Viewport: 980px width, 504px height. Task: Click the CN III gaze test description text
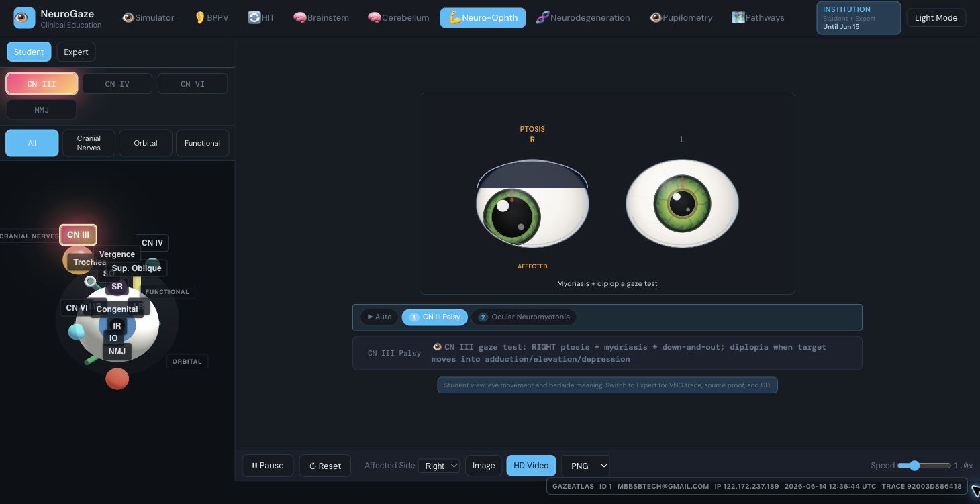[629, 353]
